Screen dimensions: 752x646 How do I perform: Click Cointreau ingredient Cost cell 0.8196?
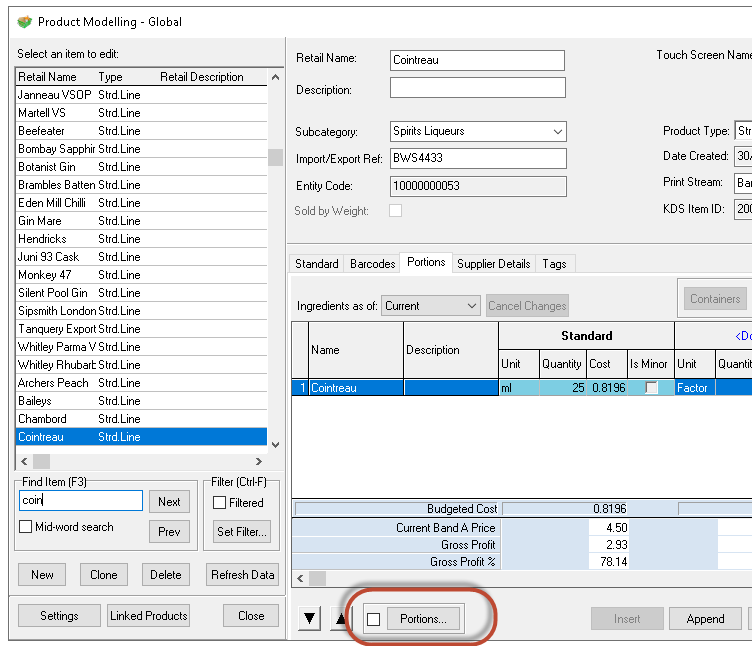(x=607, y=388)
